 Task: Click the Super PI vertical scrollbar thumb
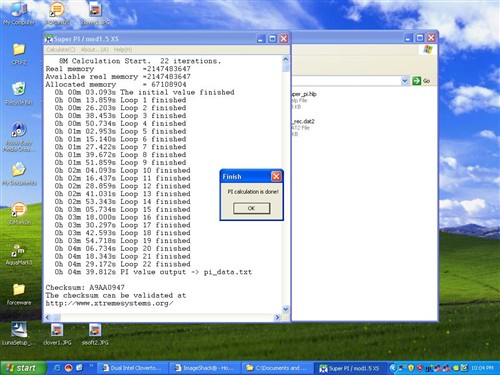(286, 67)
